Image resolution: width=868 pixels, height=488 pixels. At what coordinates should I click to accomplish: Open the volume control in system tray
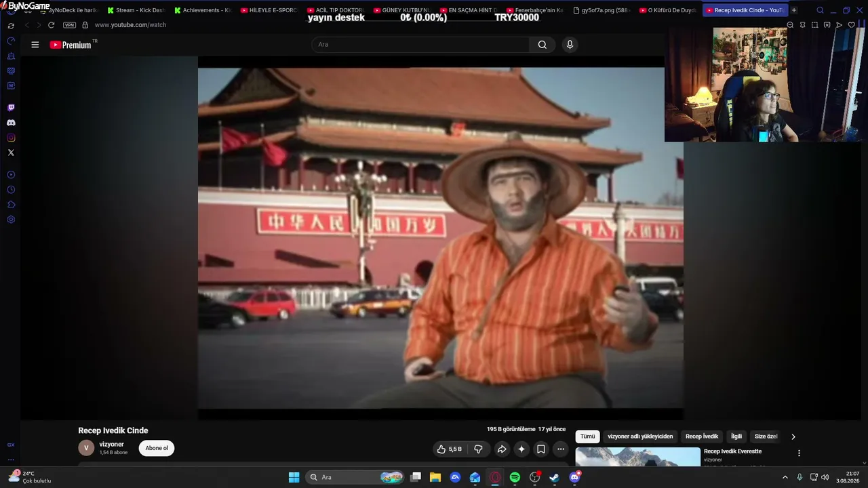coord(825,477)
